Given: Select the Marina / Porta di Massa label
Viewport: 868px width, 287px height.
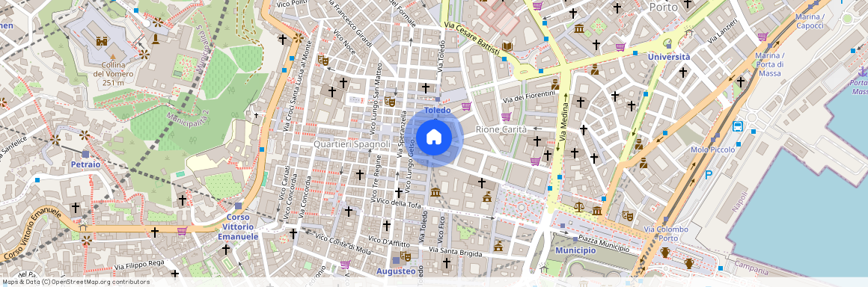Looking at the screenshot, I should (x=770, y=65).
